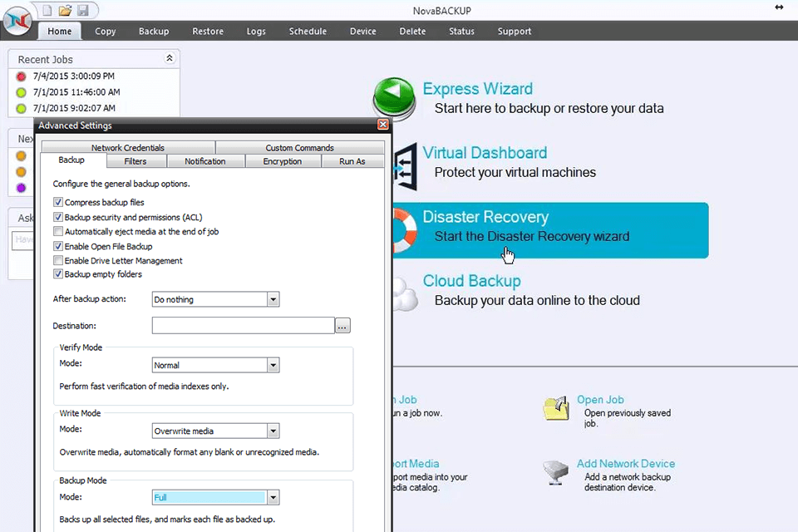Open the After backup action dropdown

coord(273,299)
